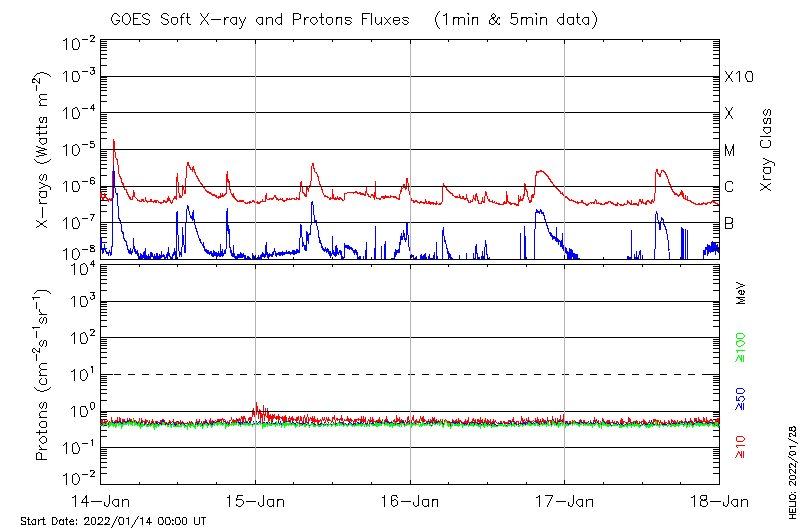Click the Start Date text at bottom left
This screenshot has width=800, height=530.
pyautogui.click(x=113, y=521)
